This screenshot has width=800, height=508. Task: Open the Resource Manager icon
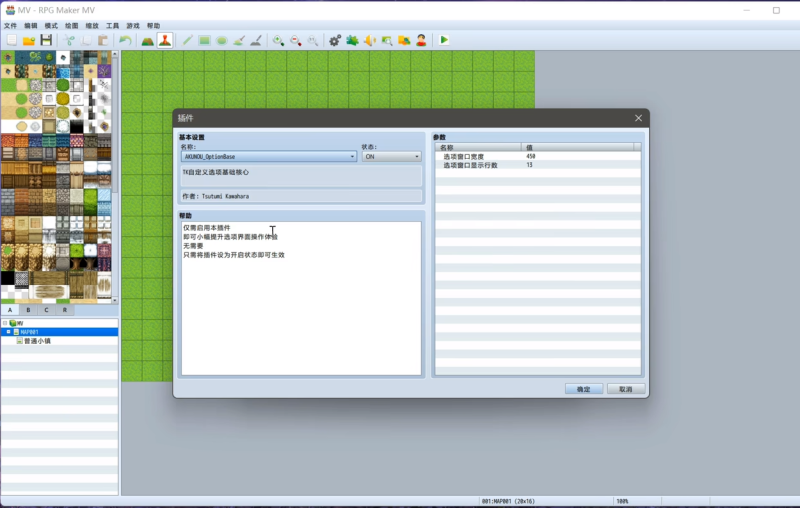coord(404,40)
